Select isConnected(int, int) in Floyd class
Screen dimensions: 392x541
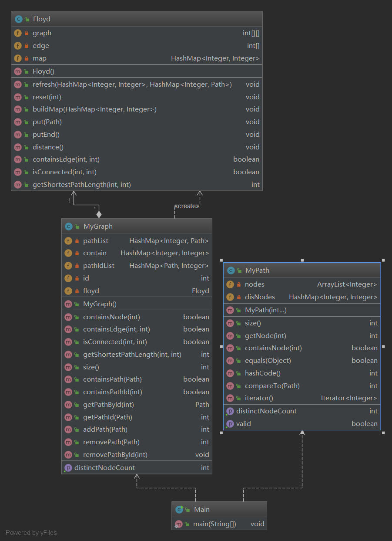[137, 172]
